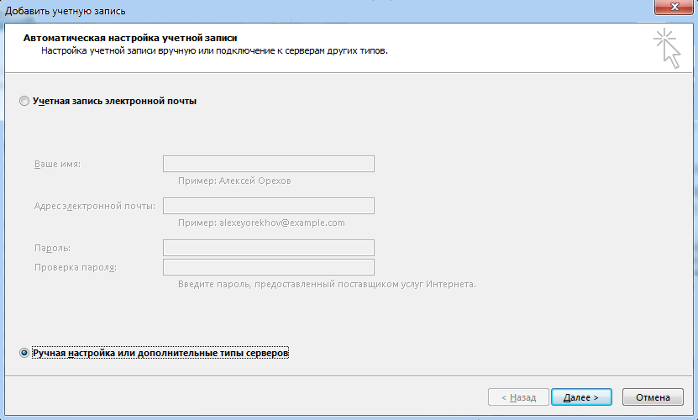Click into the 'Ваше имя' text field
This screenshot has width=698, height=420.
(268, 164)
